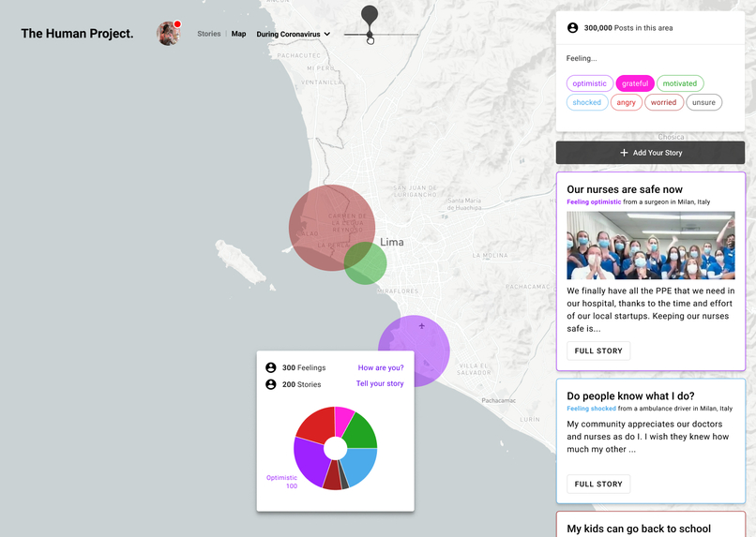This screenshot has height=537, width=756.
Task: Click My kids can go back title
Action: pos(639,529)
